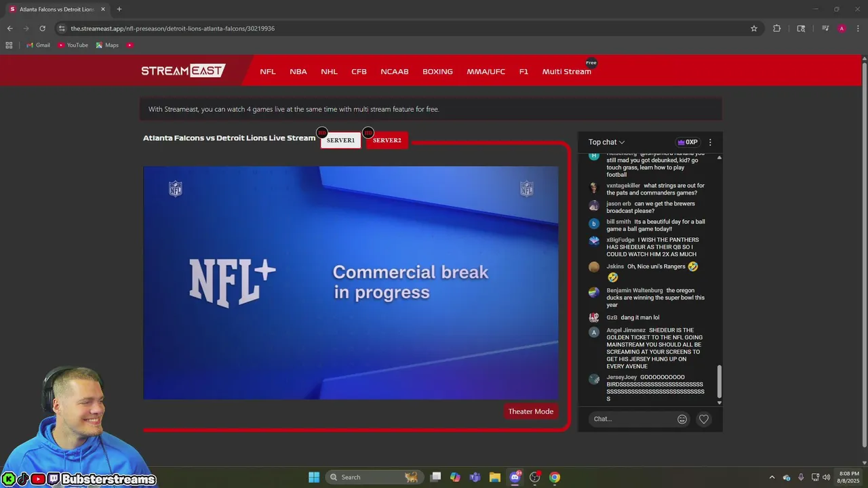Open the NHL section
This screenshot has width=868, height=488.
pyautogui.click(x=329, y=71)
